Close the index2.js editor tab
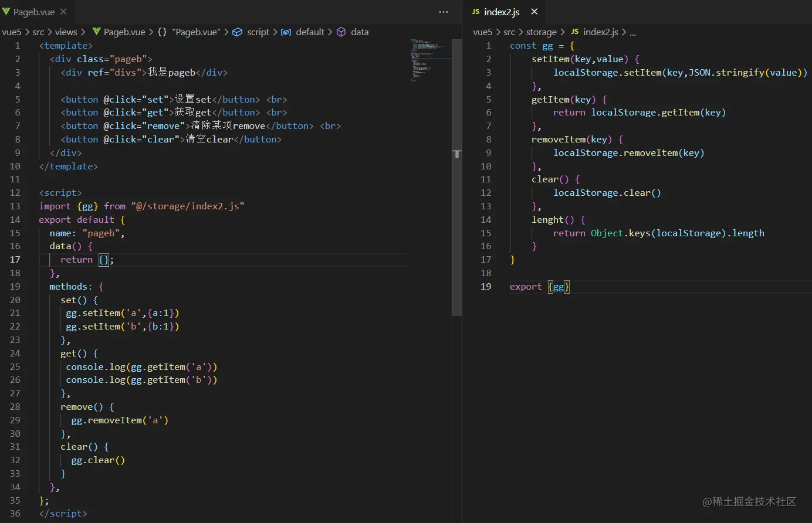The width and height of the screenshot is (812, 523). [x=534, y=12]
